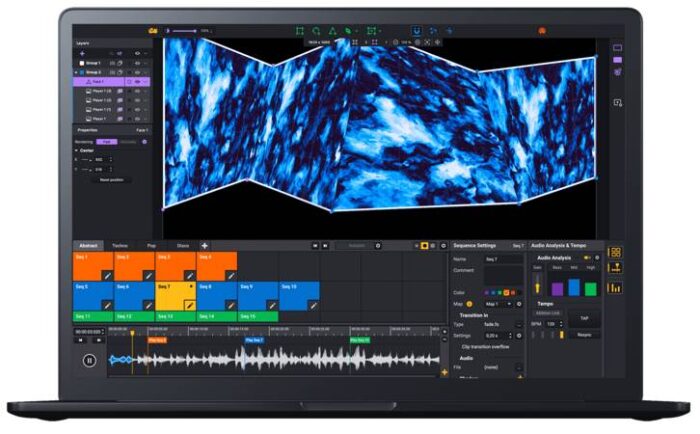700x434 pixels.
Task: Click the add layer plus icon in Layers panel
Action: [x=82, y=53]
